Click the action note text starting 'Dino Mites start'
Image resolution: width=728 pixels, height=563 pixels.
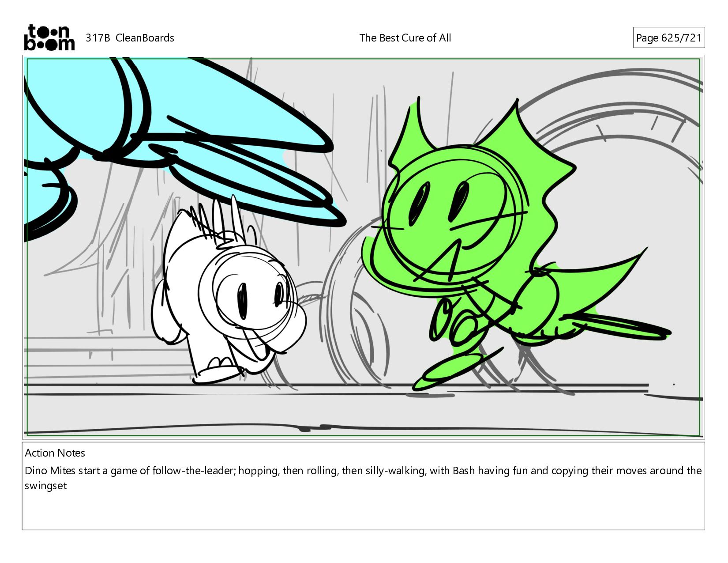tap(363, 478)
